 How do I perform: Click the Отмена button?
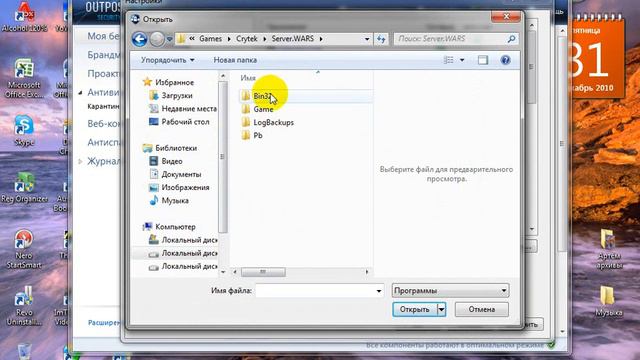click(x=482, y=309)
